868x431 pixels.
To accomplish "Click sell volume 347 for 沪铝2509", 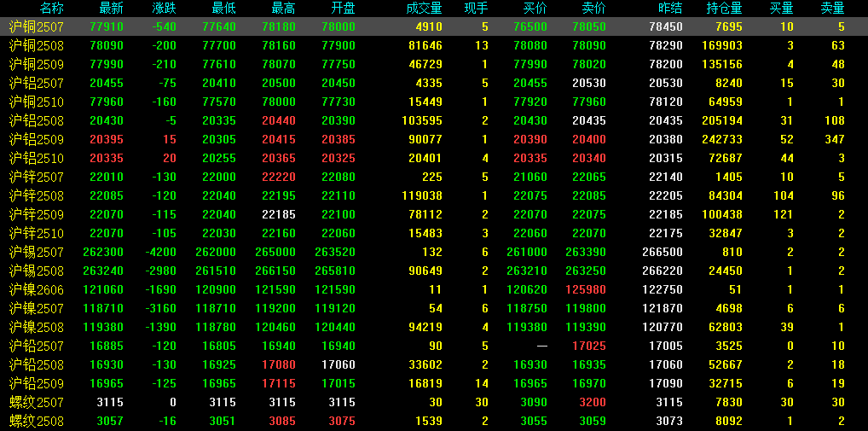I will click(x=835, y=140).
